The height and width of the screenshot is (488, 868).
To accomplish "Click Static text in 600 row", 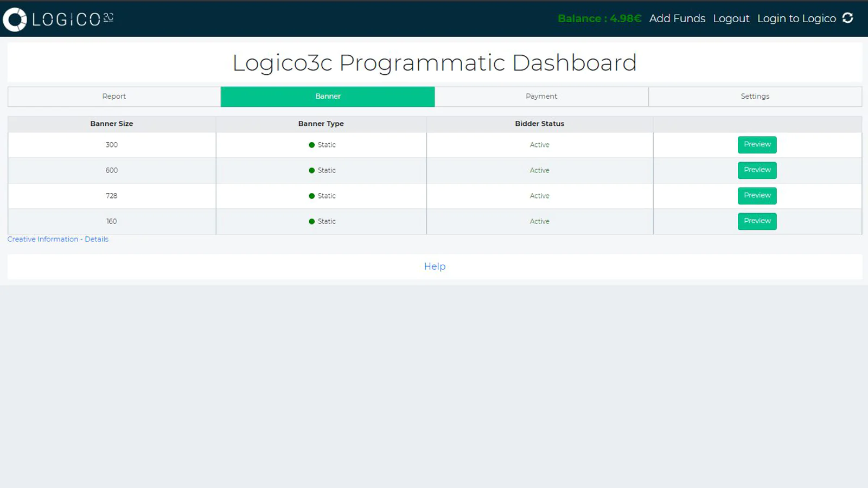I will (327, 170).
